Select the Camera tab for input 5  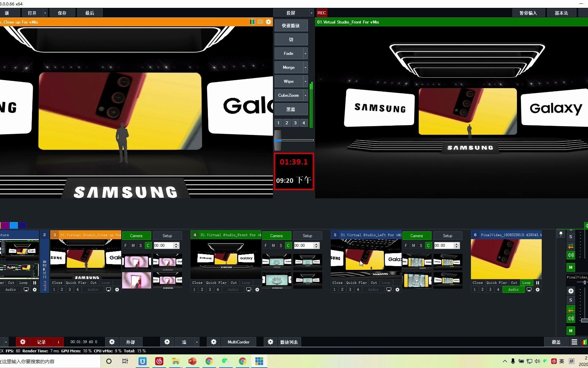(x=416, y=236)
